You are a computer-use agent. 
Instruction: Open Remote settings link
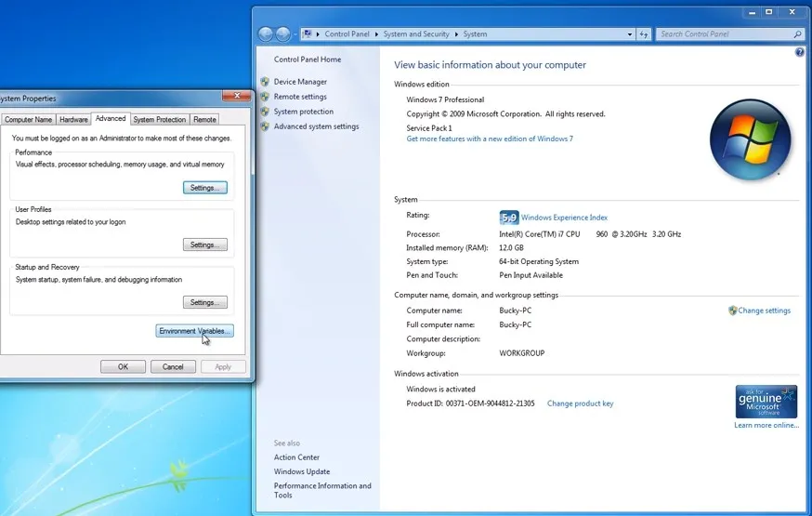point(300,97)
